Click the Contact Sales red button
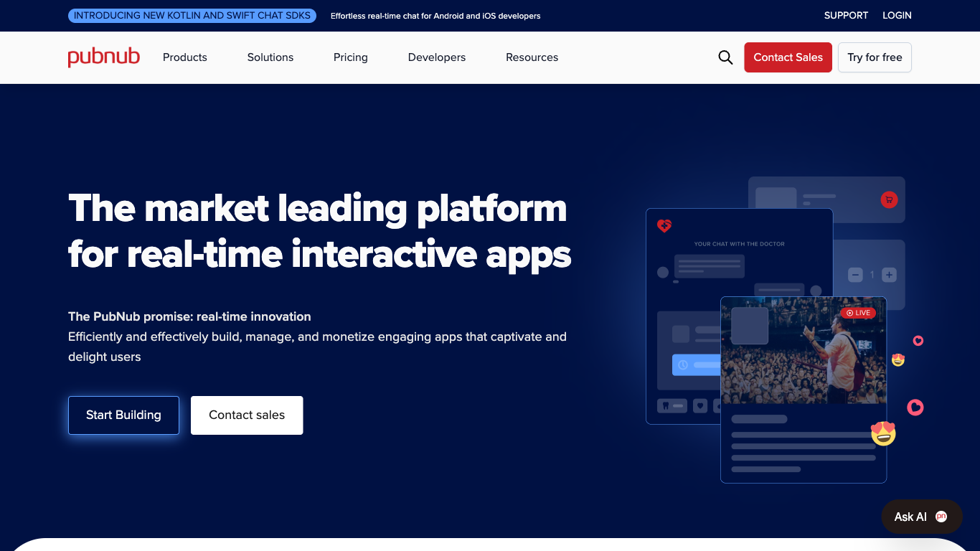The height and width of the screenshot is (551, 980). (x=788, y=57)
